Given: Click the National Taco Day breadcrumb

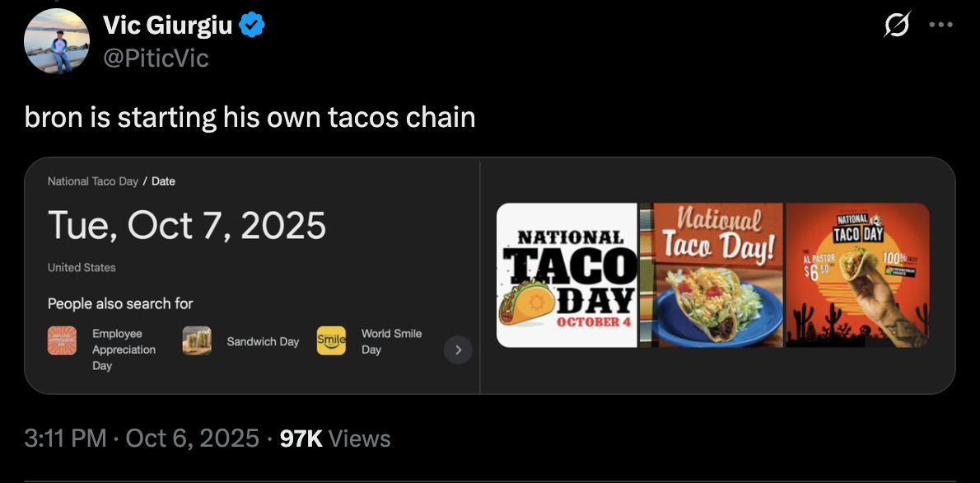Looking at the screenshot, I should pos(93,181).
